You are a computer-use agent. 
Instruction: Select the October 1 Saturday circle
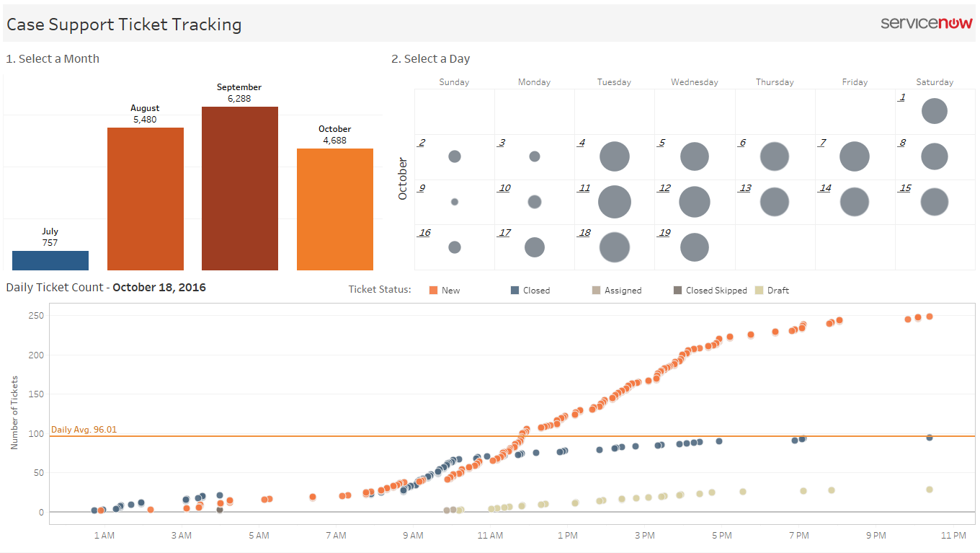tap(935, 111)
